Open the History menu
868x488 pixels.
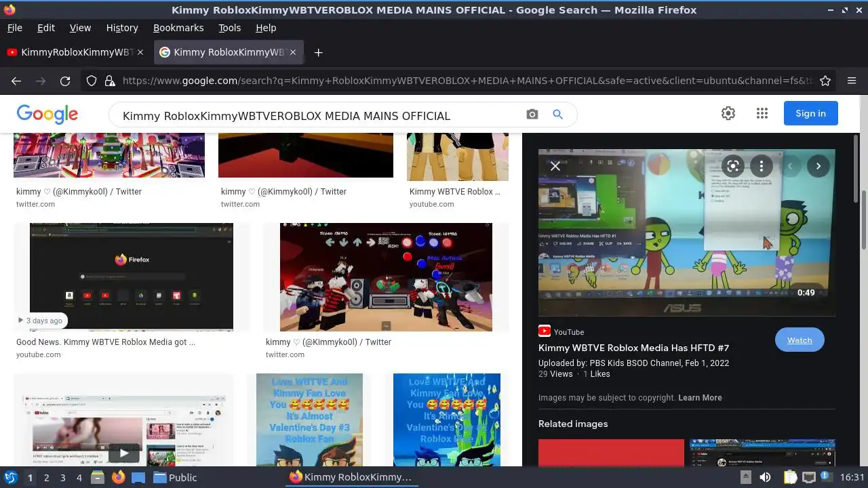pos(122,28)
